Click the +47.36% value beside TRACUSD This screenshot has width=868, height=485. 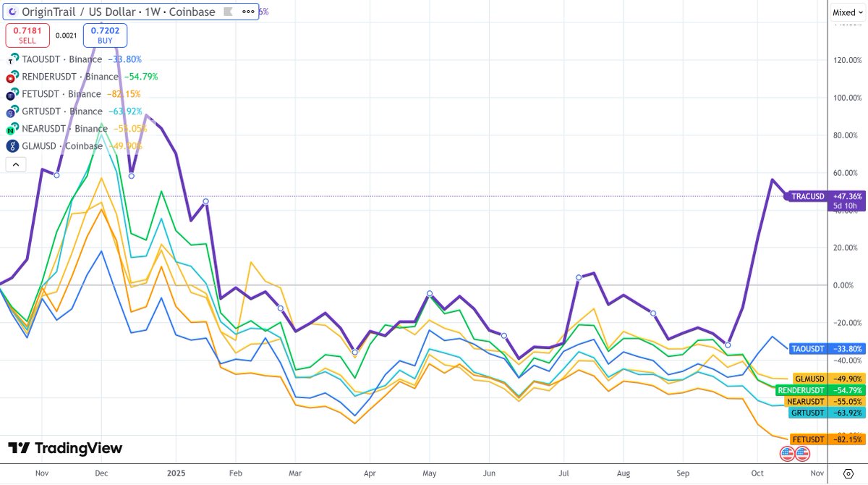click(x=848, y=196)
